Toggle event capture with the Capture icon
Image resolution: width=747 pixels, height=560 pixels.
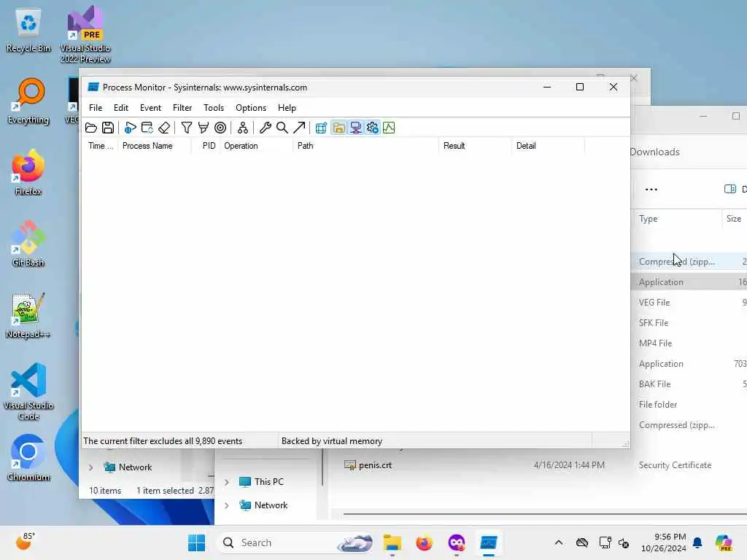[130, 128]
